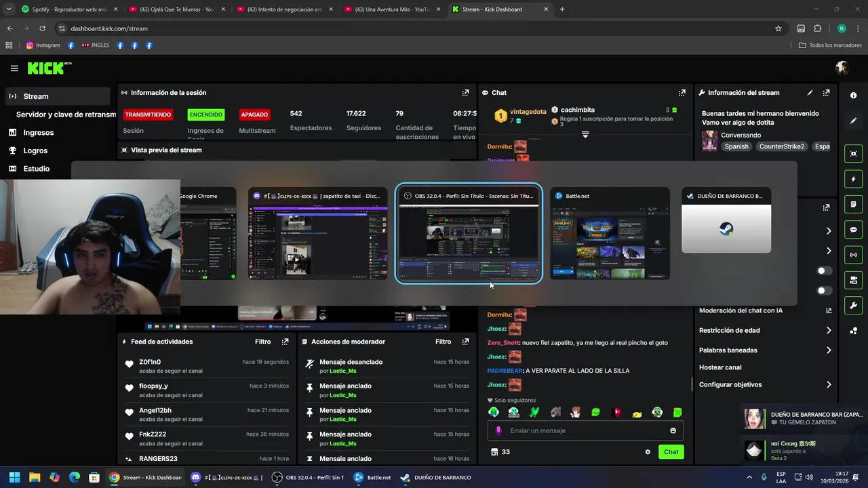This screenshot has width=868, height=488.
Task: Open external link for Moderación del chat con IA
Action: (828, 310)
